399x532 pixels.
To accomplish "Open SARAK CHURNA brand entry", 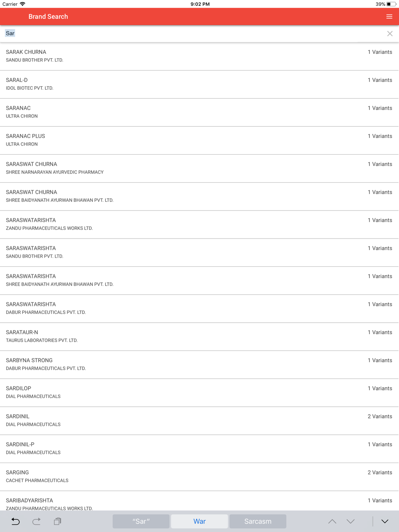I will click(x=199, y=56).
